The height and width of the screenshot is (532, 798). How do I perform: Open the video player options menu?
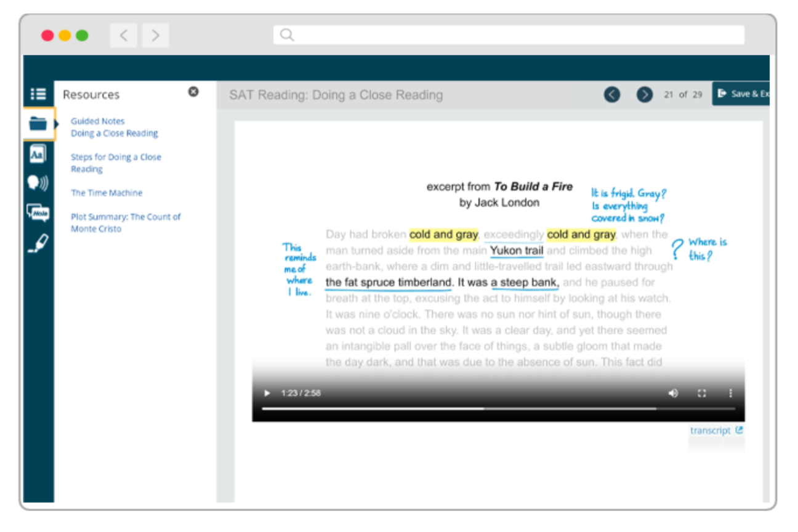pos(731,393)
